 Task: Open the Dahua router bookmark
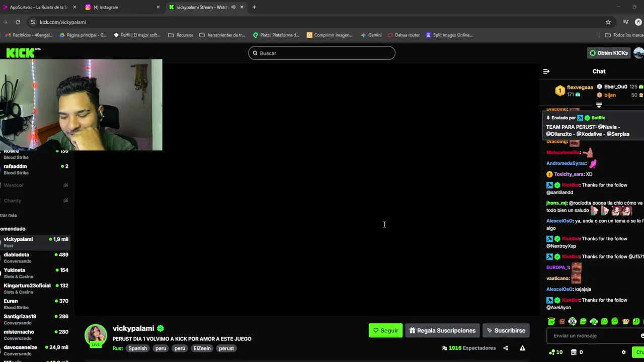(404, 35)
